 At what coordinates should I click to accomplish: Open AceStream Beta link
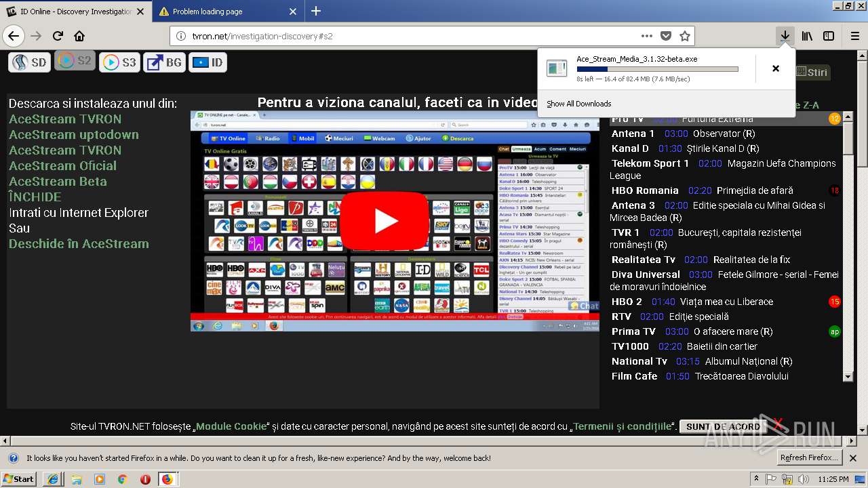point(58,182)
